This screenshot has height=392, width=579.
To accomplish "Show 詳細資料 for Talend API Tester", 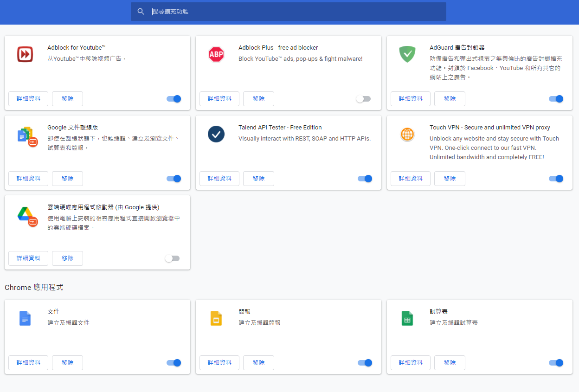I will 219,179.
